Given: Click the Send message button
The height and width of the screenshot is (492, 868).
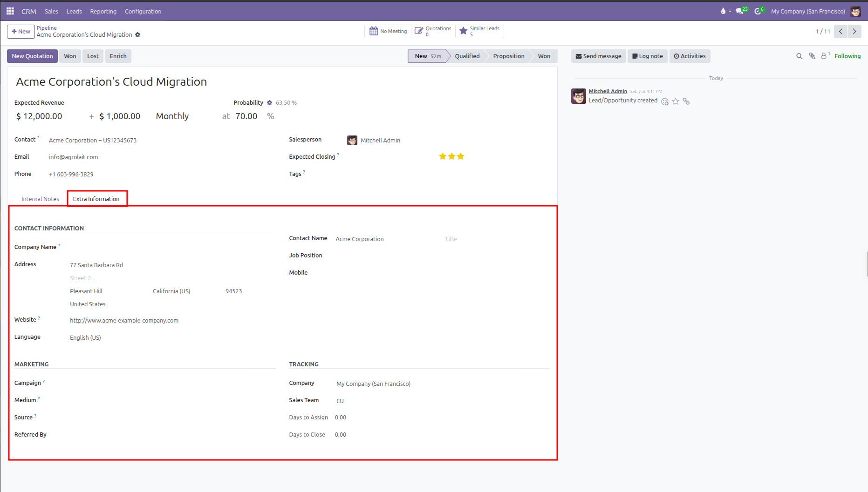Looking at the screenshot, I should click(x=598, y=56).
